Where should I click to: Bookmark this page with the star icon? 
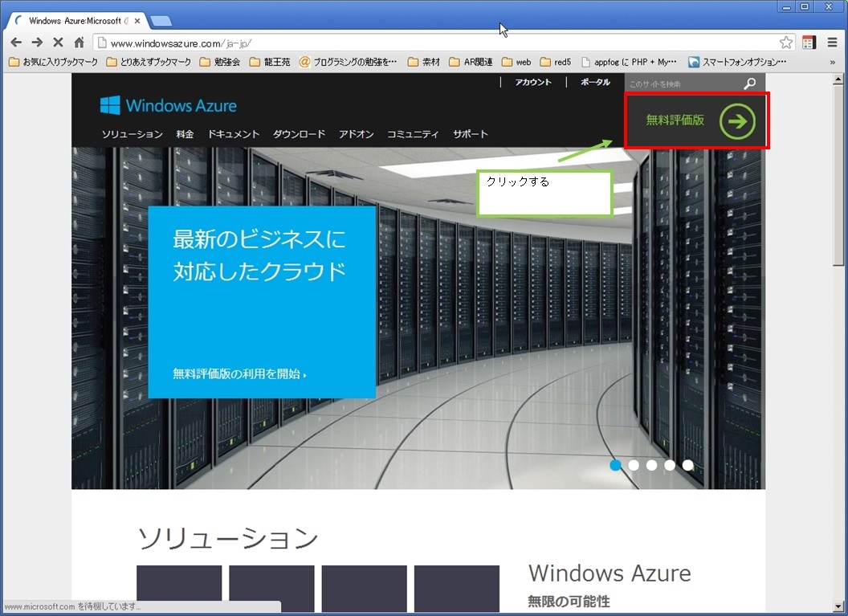pos(786,43)
